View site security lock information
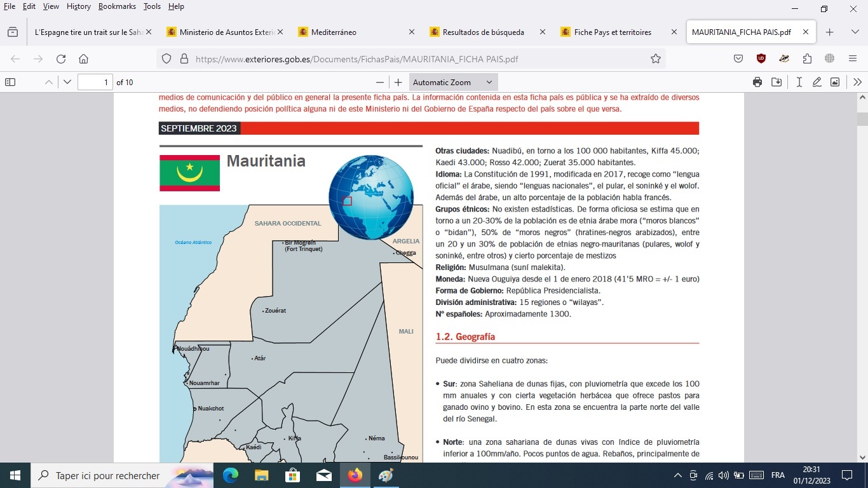Screen dimensions: 868x488 click(x=184, y=58)
